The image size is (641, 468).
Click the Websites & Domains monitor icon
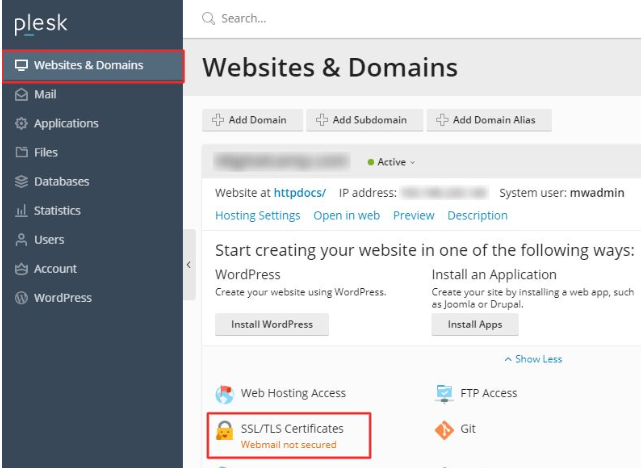(21, 65)
